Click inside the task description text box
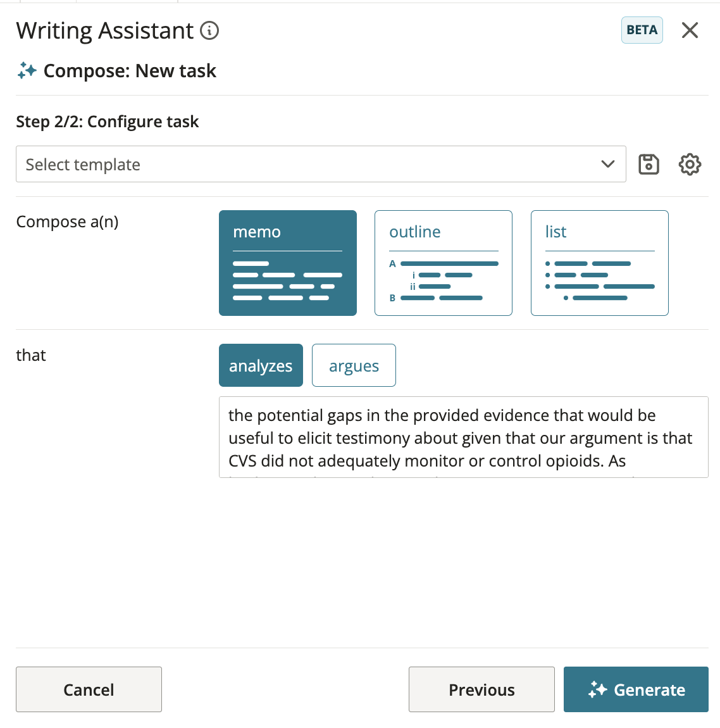 click(464, 437)
